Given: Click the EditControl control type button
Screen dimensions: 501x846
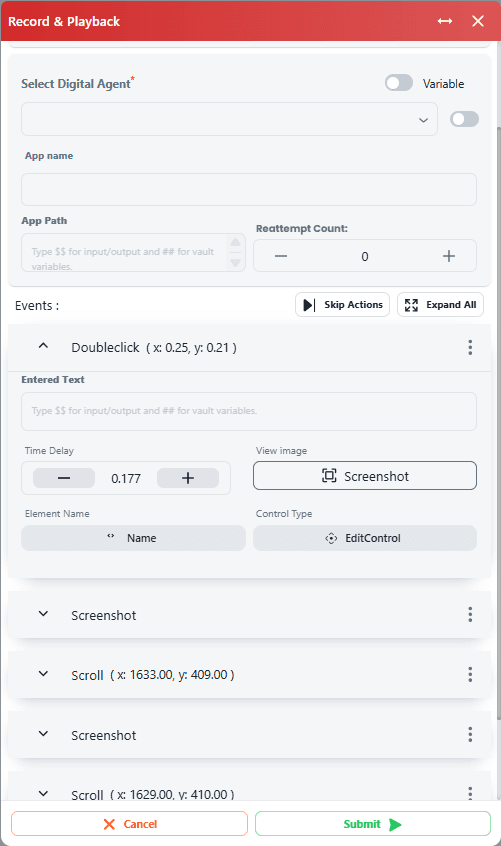Looking at the screenshot, I should click(365, 538).
